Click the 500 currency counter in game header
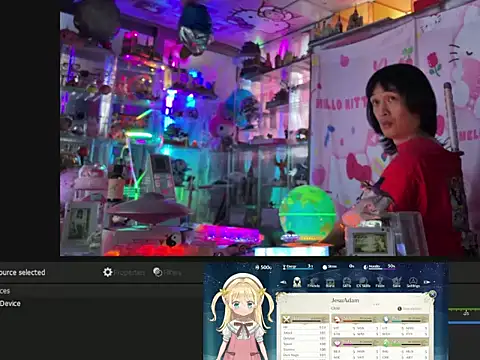This screenshot has width=480, height=360. click(x=263, y=267)
